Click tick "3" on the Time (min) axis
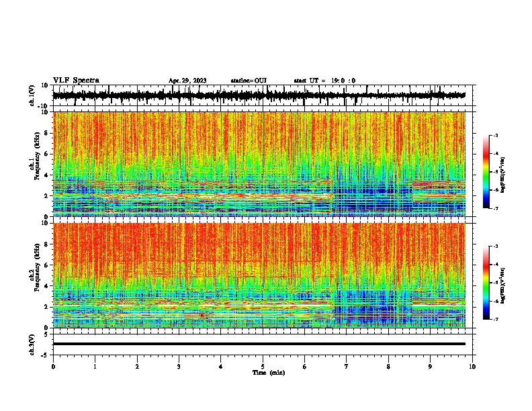Image resolution: width=532 pixels, height=411 pixels. (179, 367)
